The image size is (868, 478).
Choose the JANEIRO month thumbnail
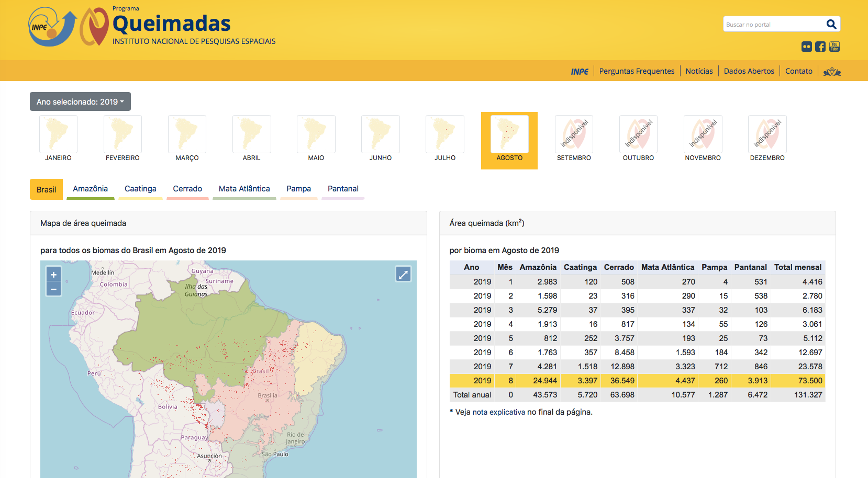coord(58,134)
